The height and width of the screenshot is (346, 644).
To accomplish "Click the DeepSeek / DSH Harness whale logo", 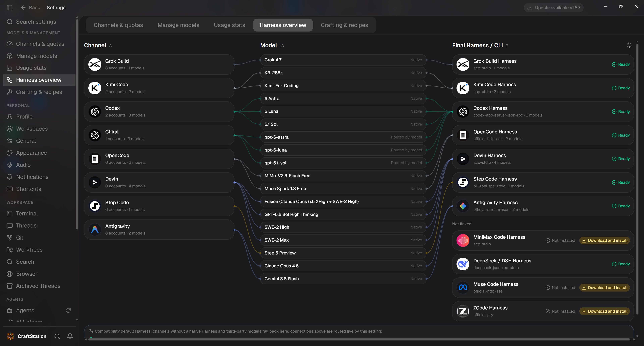I will pos(463,264).
